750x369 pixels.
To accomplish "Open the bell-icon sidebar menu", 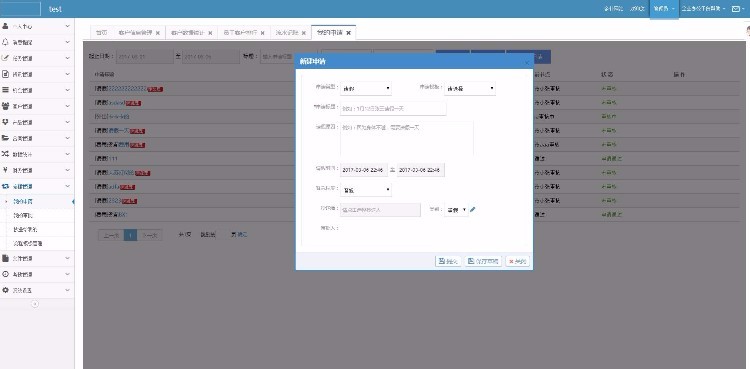I will [37, 42].
